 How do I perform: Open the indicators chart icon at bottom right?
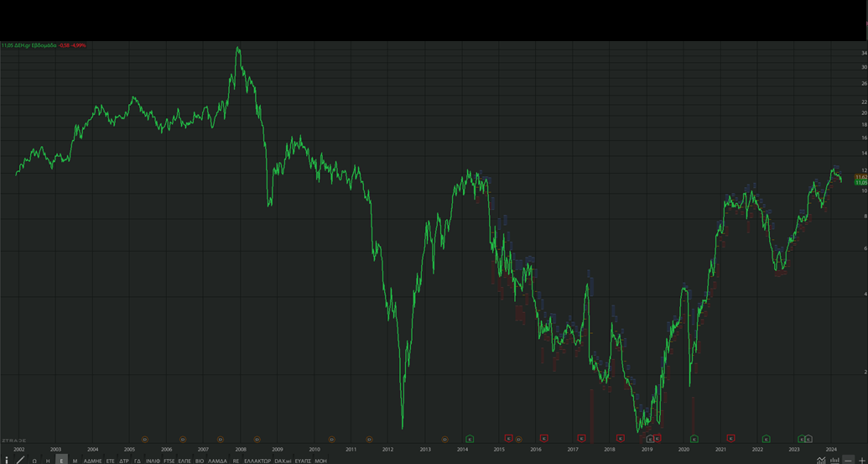tap(821, 460)
